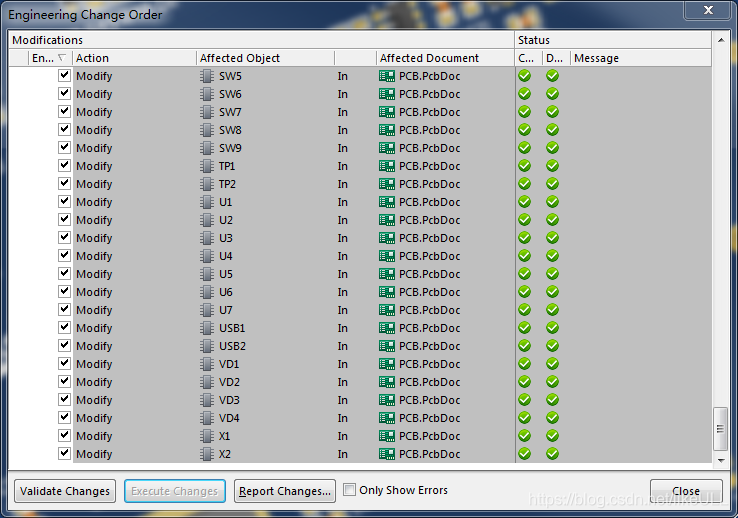The height and width of the screenshot is (518, 738).
Task: Click PCB.PcbDoc text in the X2 row
Action: [429, 454]
